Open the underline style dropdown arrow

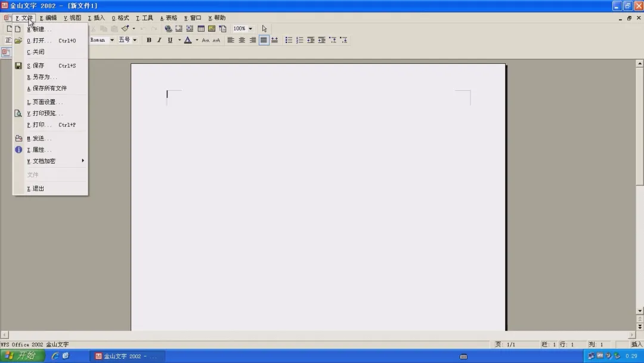coord(179,40)
